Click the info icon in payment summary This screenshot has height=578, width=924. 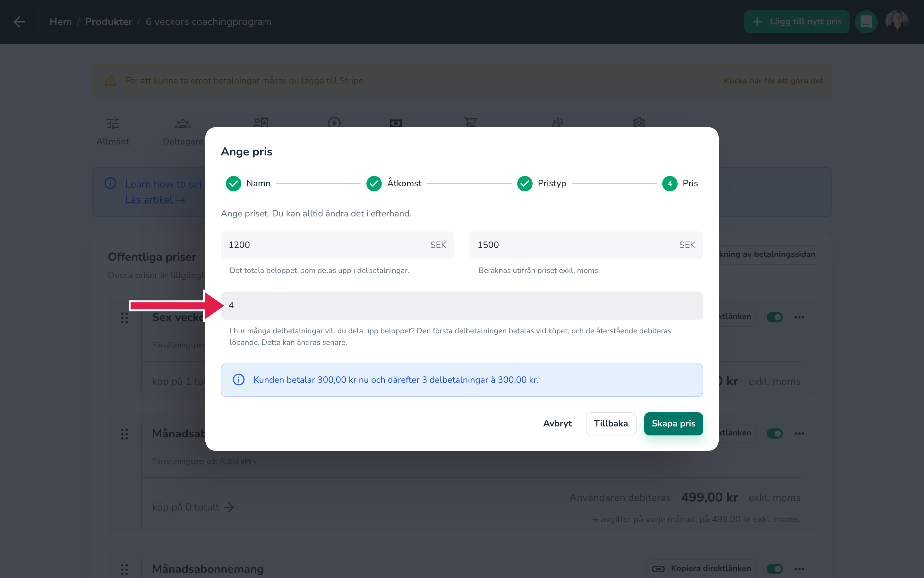239,380
